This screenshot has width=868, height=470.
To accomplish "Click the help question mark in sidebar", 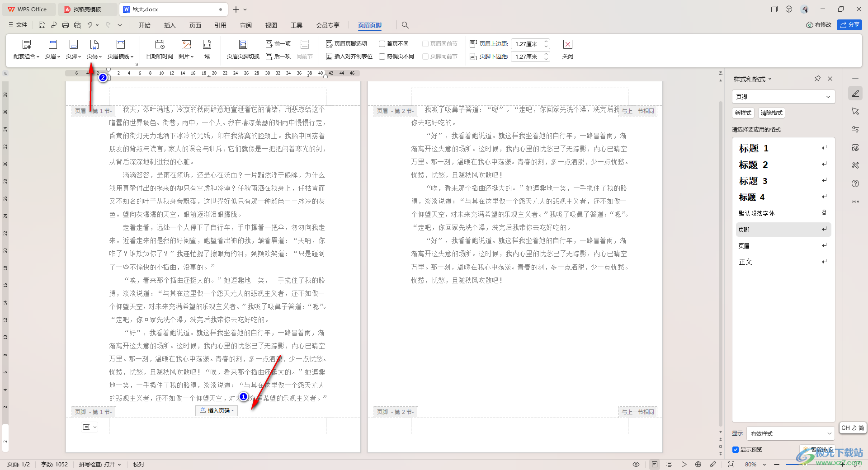I will (855, 183).
